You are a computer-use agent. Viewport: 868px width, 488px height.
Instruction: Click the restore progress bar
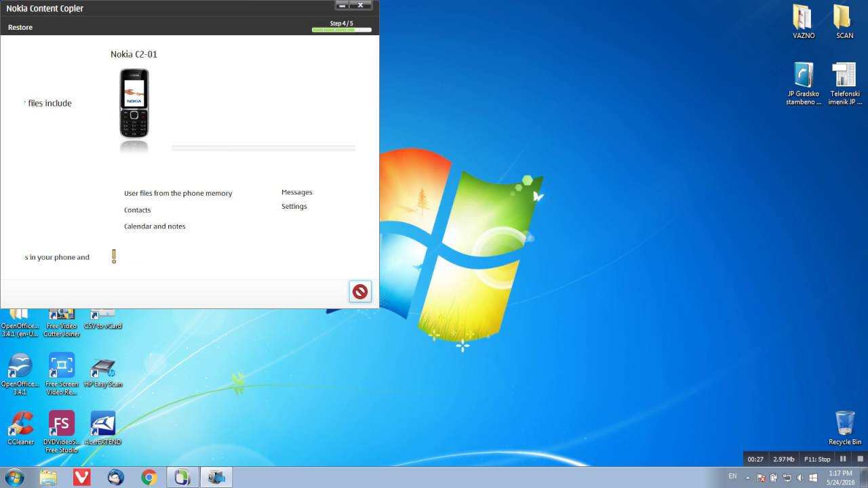tap(263, 148)
